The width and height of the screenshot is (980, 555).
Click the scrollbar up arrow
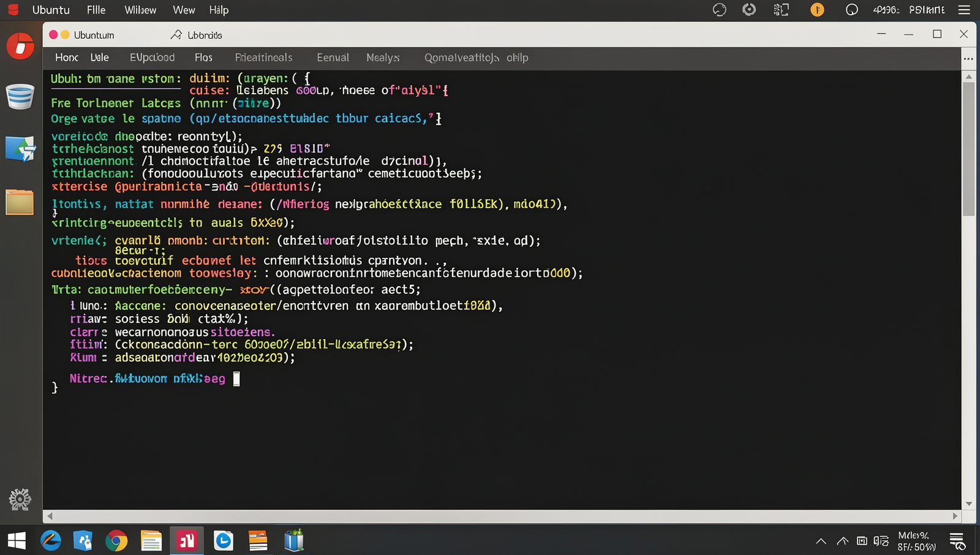tap(968, 77)
